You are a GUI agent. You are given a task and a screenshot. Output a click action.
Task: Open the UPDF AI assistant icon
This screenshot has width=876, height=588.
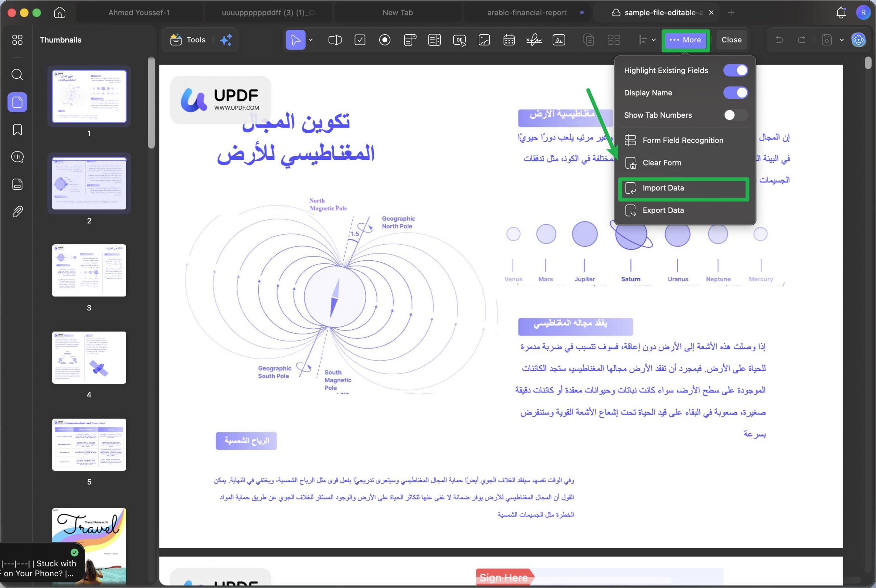pos(858,40)
